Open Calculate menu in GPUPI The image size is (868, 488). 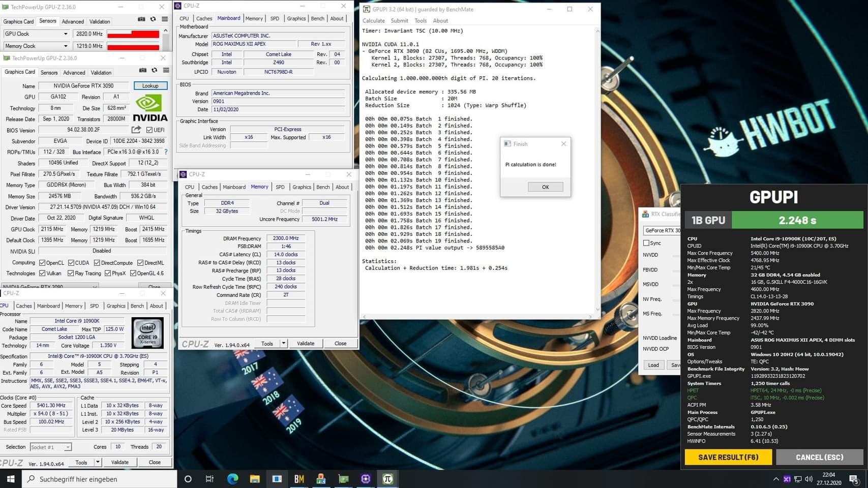coord(373,21)
